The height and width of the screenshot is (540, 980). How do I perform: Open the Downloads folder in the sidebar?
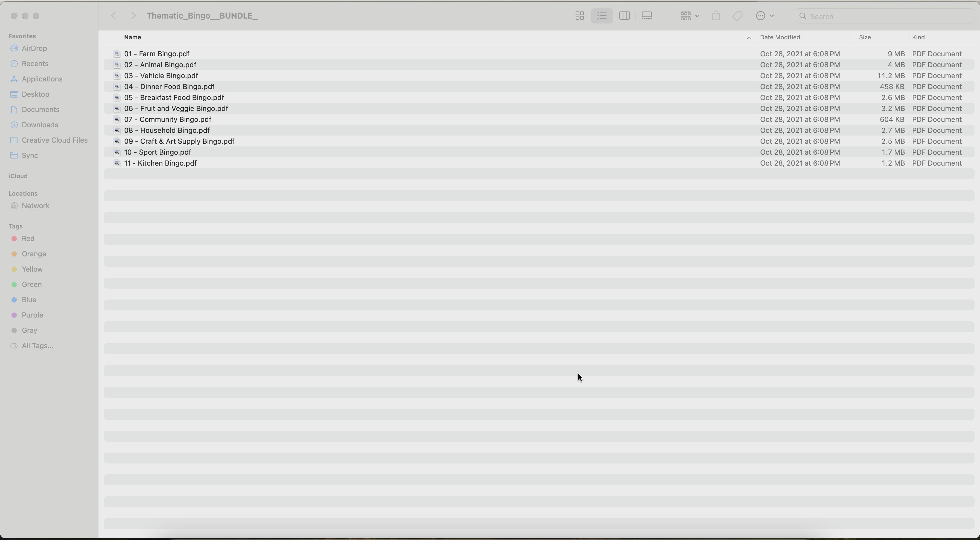[x=40, y=125]
